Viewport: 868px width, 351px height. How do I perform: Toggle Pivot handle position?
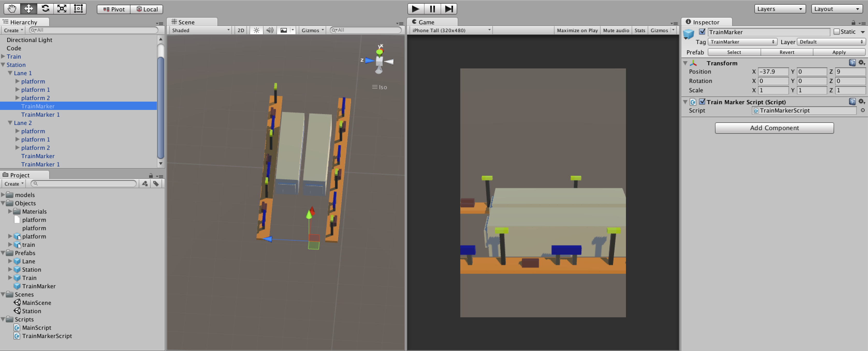tap(114, 9)
